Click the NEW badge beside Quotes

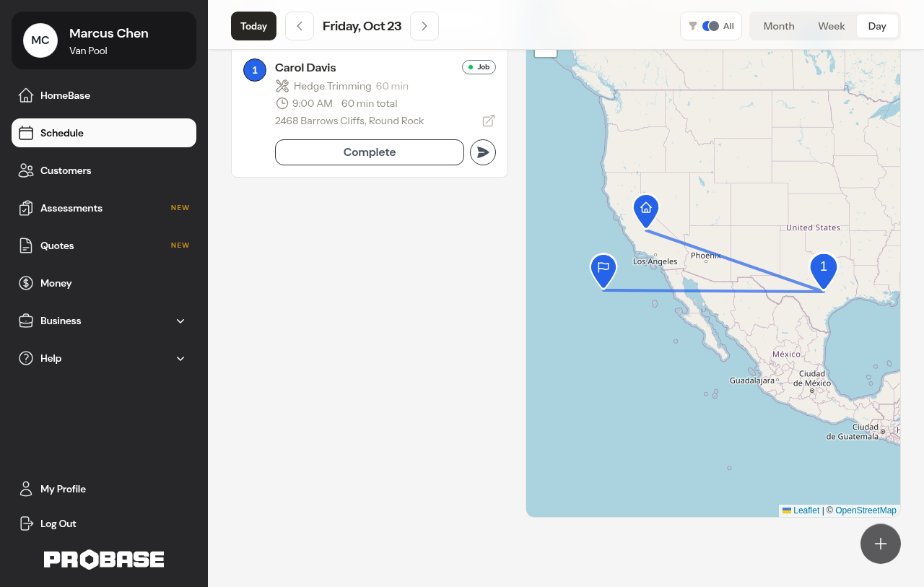pos(180,245)
